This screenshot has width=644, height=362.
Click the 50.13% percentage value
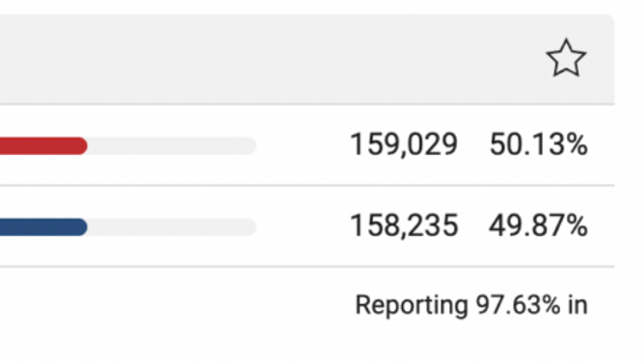point(539,144)
